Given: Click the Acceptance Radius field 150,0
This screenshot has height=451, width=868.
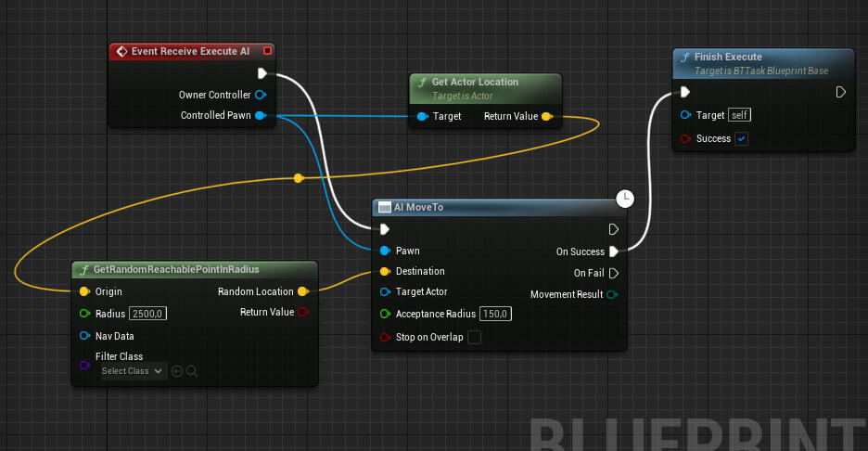Looking at the screenshot, I should [495, 315].
